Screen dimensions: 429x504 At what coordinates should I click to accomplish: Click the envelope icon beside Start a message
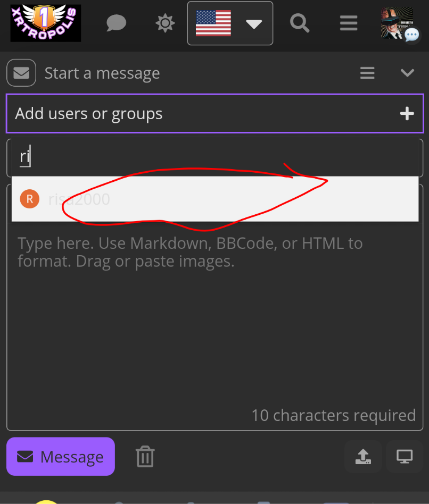[x=21, y=73]
